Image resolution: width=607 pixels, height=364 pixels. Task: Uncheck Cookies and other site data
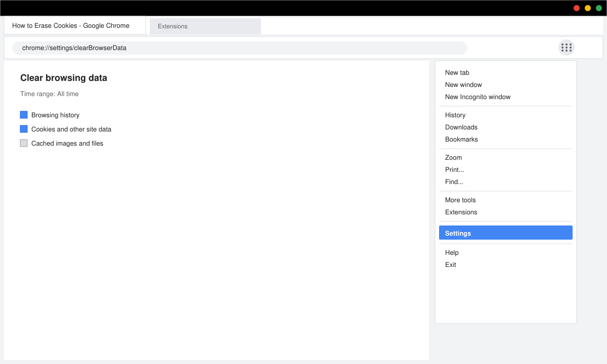tap(24, 129)
